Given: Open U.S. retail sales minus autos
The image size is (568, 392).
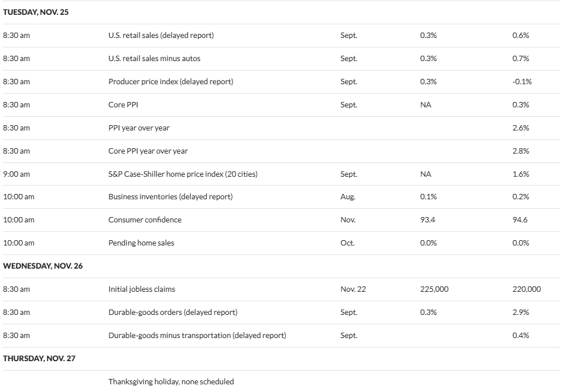Looking at the screenshot, I should (154, 59).
